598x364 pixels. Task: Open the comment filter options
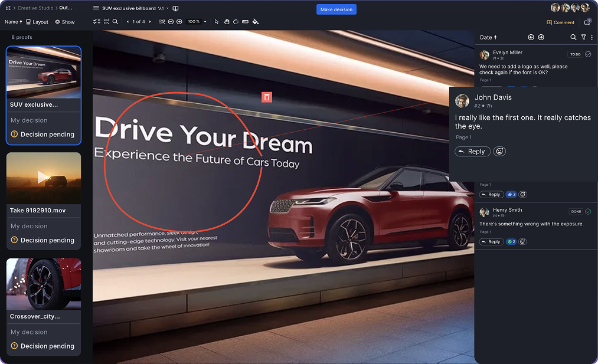point(583,37)
